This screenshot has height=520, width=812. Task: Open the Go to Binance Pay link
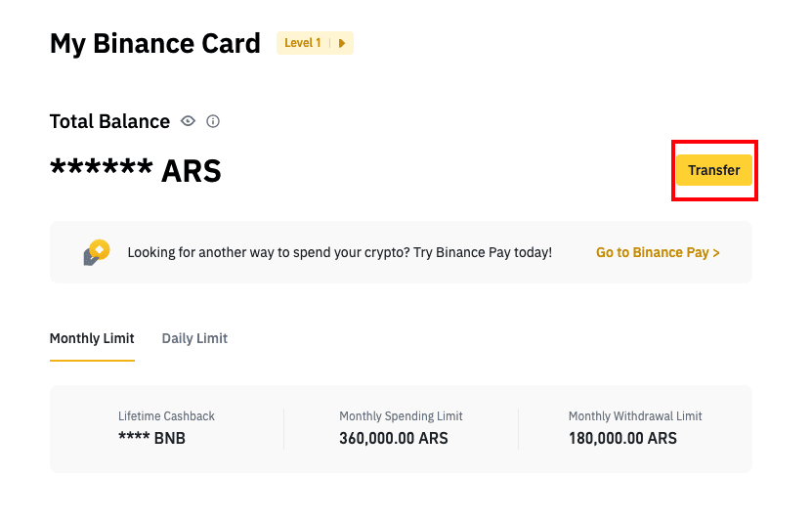pos(658,252)
